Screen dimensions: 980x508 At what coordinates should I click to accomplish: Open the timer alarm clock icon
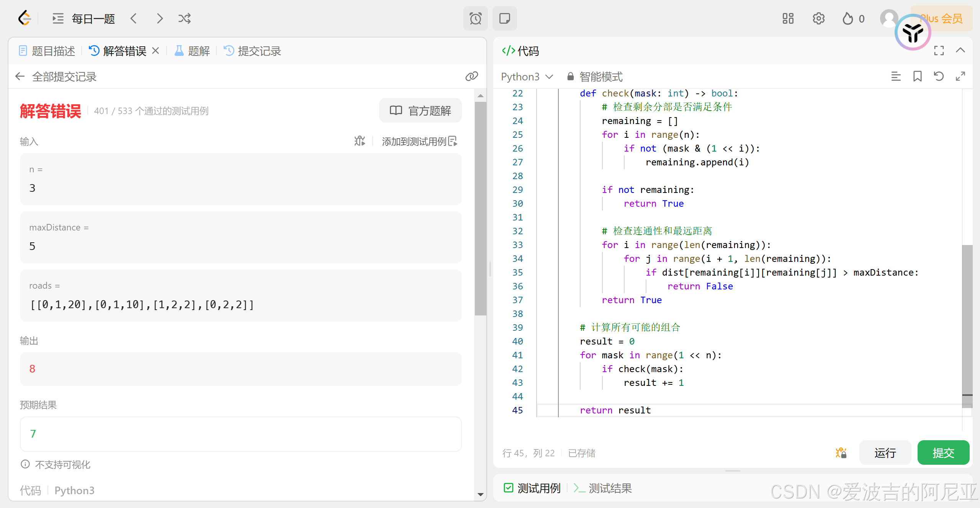pos(475,18)
